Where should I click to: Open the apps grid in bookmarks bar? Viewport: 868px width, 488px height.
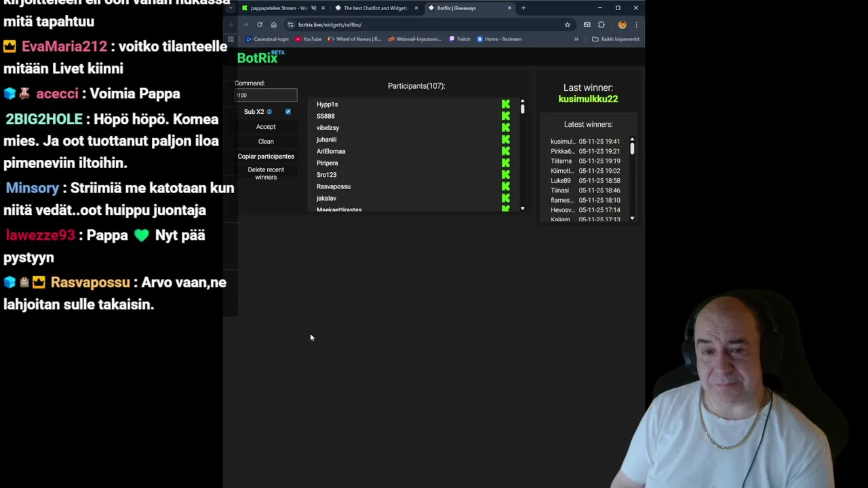(x=231, y=39)
